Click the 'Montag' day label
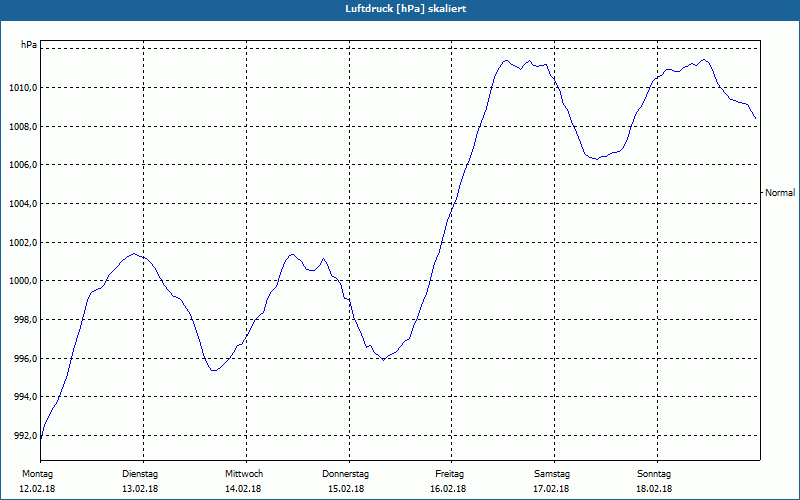Image resolution: width=800 pixels, height=500 pixels. pos(37,474)
